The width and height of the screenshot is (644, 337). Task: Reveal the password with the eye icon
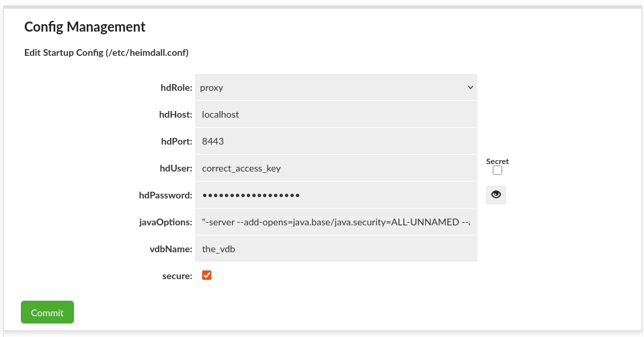(495, 195)
